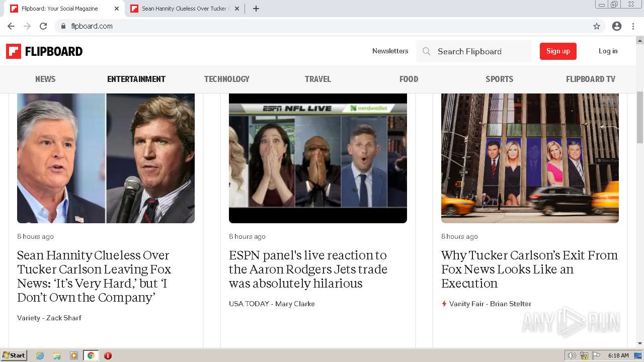Switch to Sean Hannity Clueless tab

[184, 9]
